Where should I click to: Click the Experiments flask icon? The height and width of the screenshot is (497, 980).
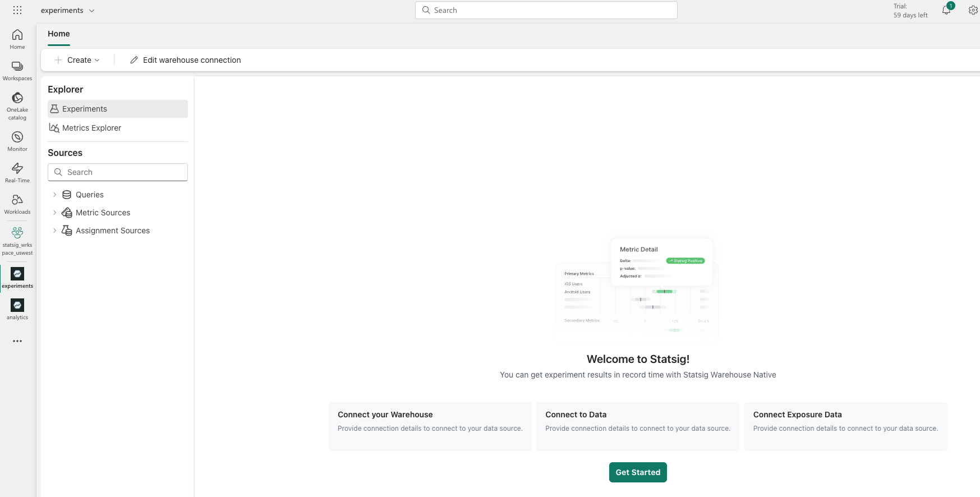pyautogui.click(x=54, y=109)
